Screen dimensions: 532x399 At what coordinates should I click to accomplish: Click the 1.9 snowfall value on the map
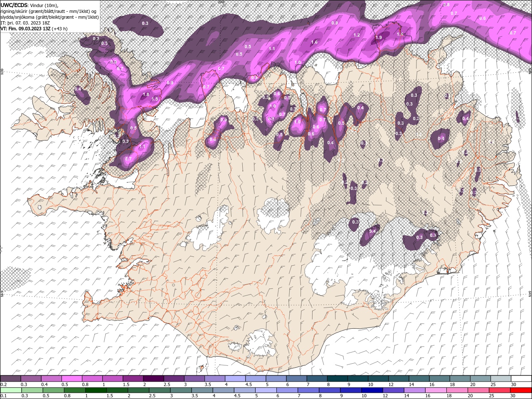pyautogui.click(x=379, y=37)
